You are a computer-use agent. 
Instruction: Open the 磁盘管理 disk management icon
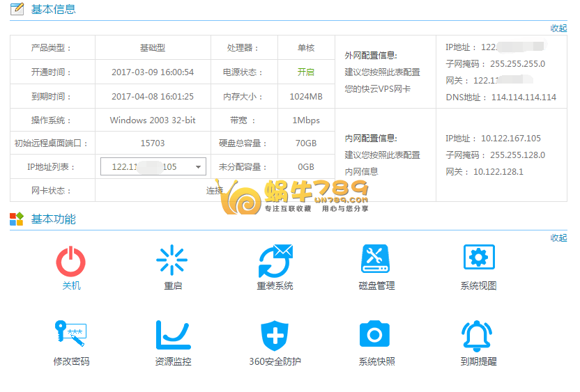point(376,259)
